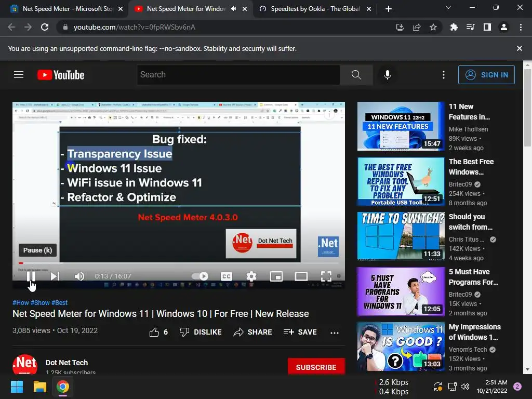This screenshot has height=399, width=532.
Task: View site information via lock icon
Action: pos(65,27)
